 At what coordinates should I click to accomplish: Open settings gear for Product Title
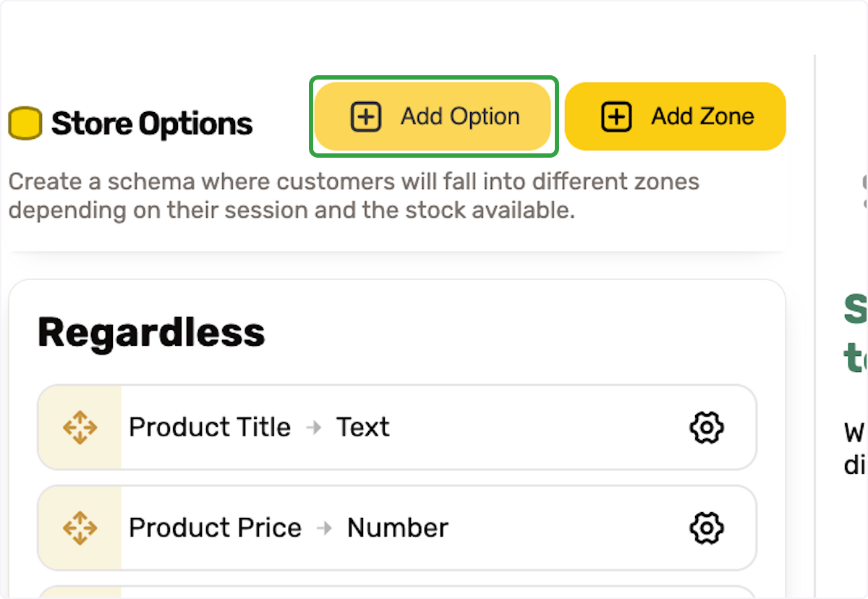pos(706,428)
